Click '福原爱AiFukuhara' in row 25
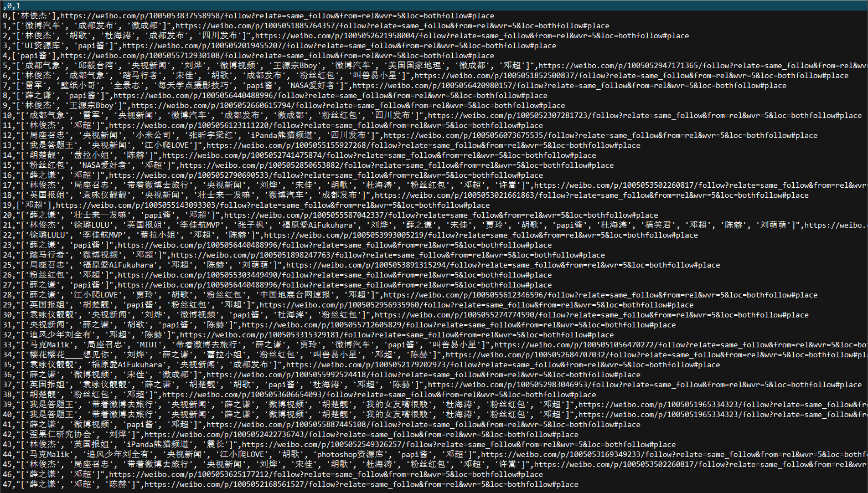Viewport: 868px width, 493px height. 118,265
